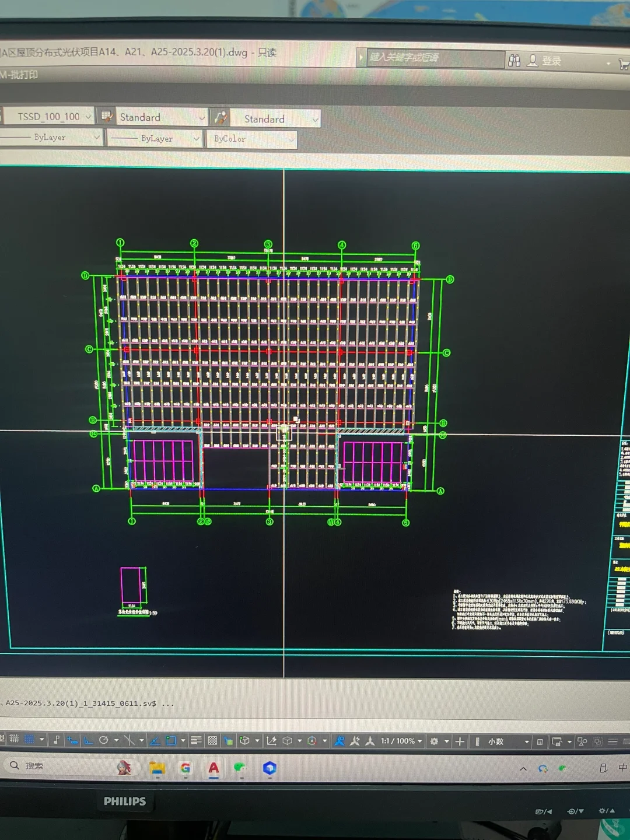
Task: Click workspace switching gear icon
Action: [434, 741]
